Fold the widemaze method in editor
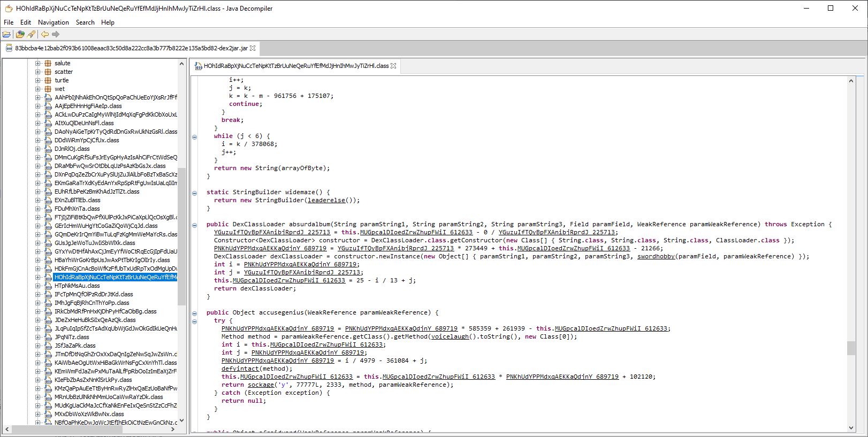The width and height of the screenshot is (868, 437). point(194,193)
